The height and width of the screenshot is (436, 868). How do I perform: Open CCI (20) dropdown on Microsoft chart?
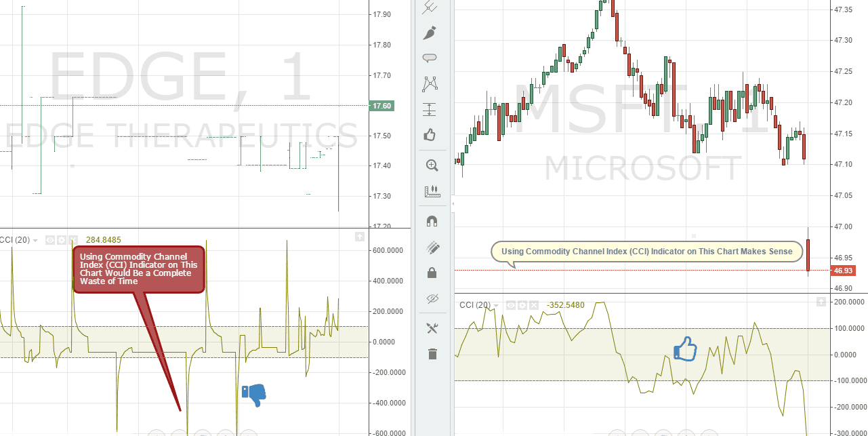[495, 305]
